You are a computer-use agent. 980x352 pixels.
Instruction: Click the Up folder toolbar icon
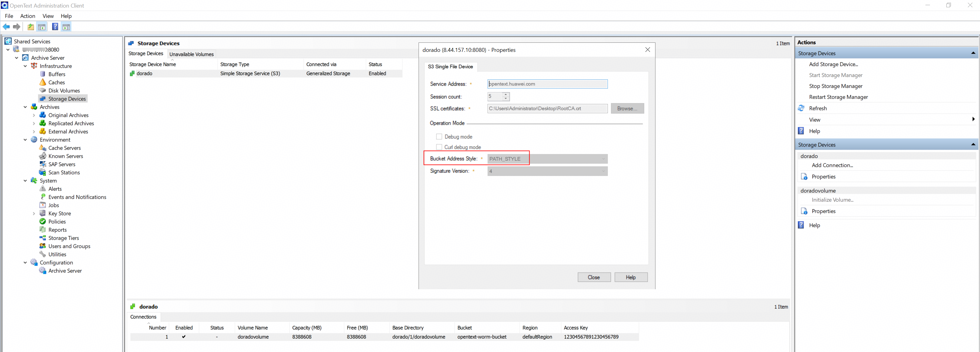30,27
